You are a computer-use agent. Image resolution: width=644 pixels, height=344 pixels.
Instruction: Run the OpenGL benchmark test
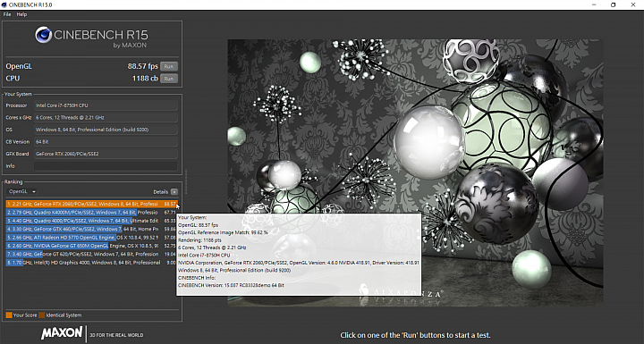click(169, 66)
